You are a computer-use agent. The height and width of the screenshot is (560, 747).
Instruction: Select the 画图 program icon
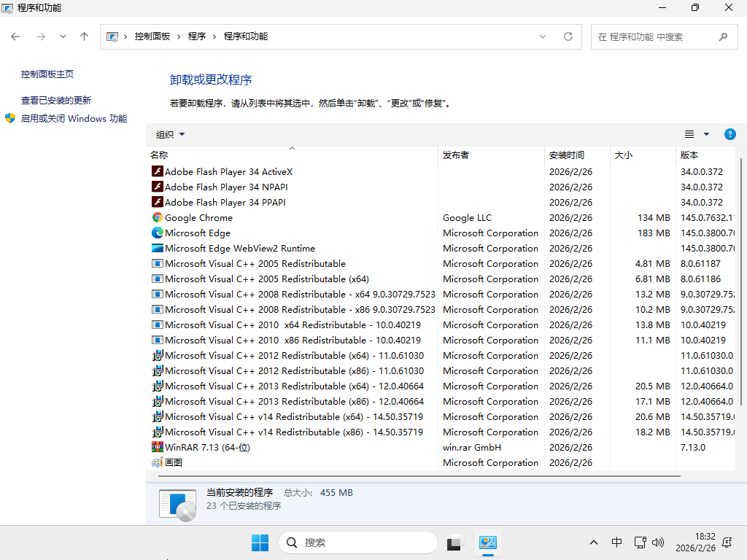pyautogui.click(x=157, y=462)
